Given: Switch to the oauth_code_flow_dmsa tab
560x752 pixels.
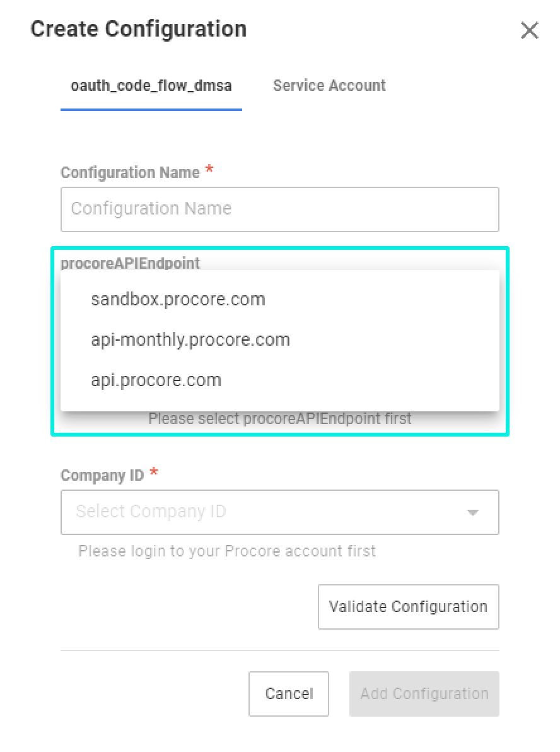Looking at the screenshot, I should pyautogui.click(x=151, y=86).
